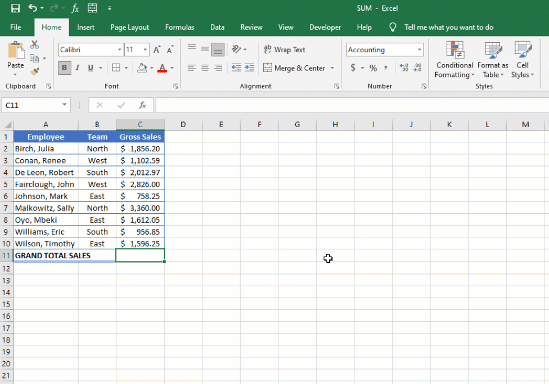Viewport: 549px width, 384px height.
Task: Set Middle Align vertical alignment
Action: pyautogui.click(x=205, y=49)
